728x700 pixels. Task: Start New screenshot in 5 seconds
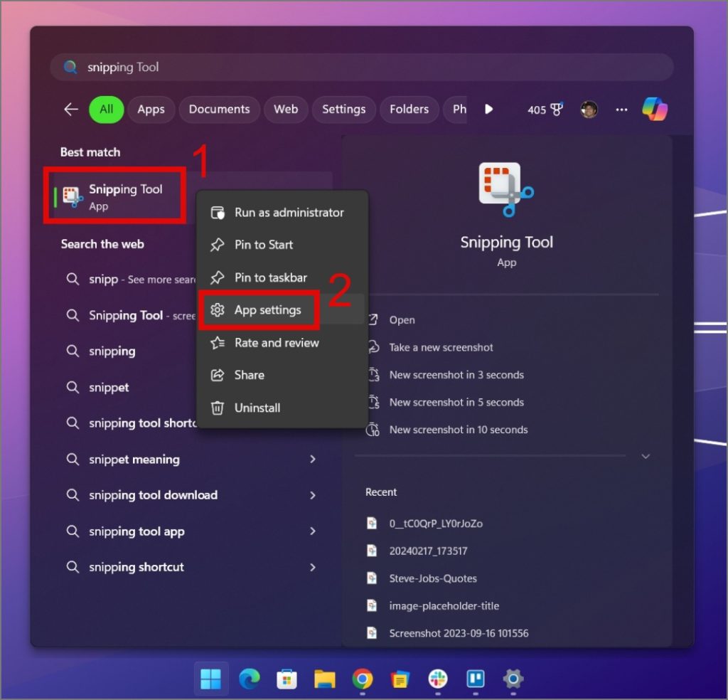[456, 402]
